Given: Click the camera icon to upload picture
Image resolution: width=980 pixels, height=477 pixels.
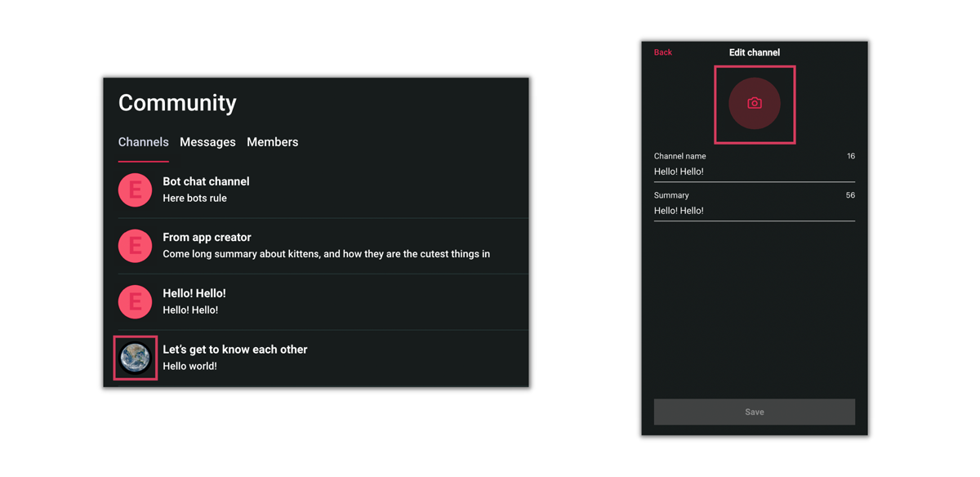Looking at the screenshot, I should pos(755,104).
